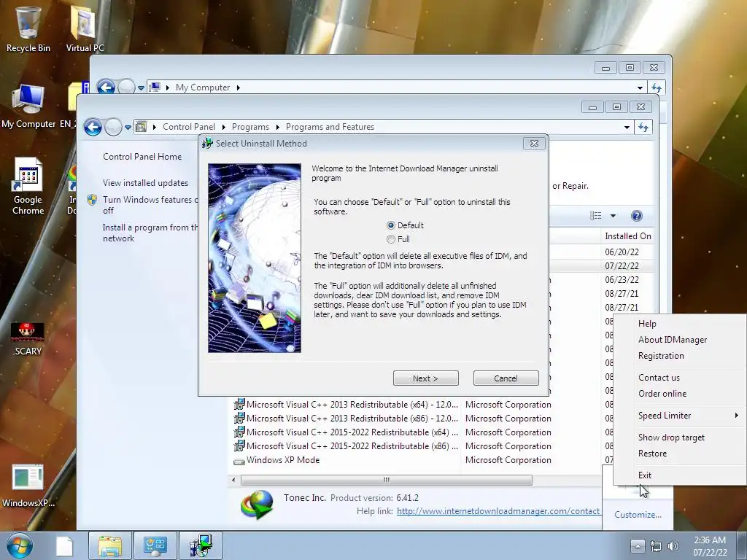Open the IDM help link URL
The height and width of the screenshot is (560, 747).
coord(498,511)
